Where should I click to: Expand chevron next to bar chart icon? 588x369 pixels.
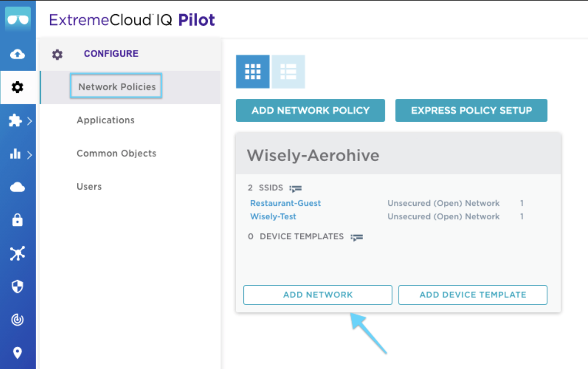[x=30, y=155]
